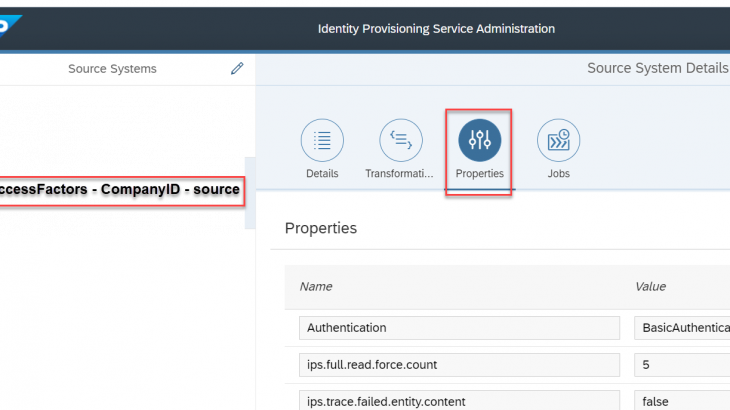Switch to the Jobs tab label

(x=558, y=173)
